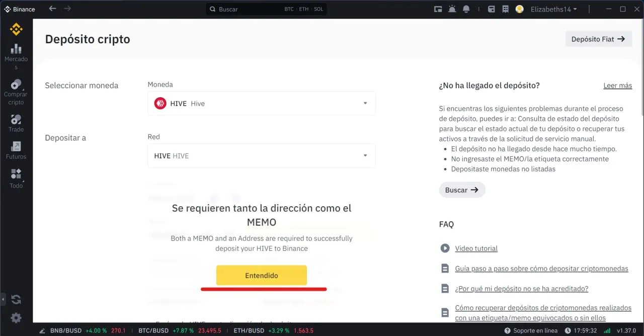Open Soporte en línea in status bar
Screen dimensions: 644x336
click(x=531, y=330)
